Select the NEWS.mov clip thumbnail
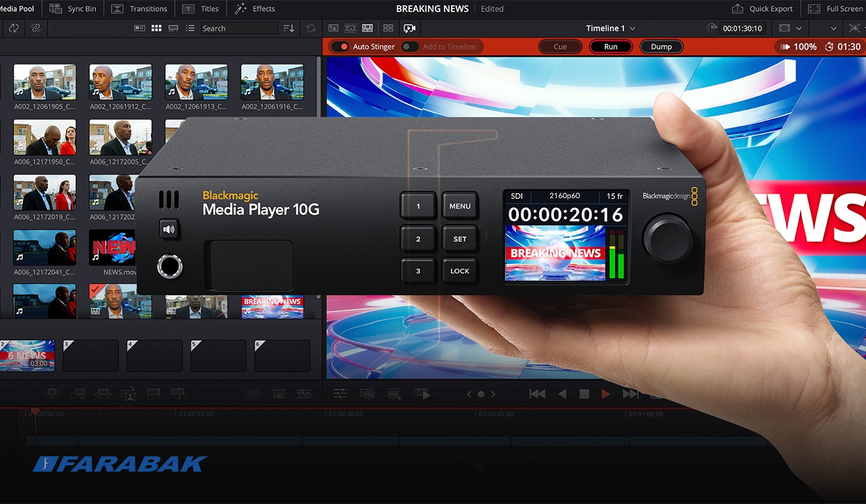The width and height of the screenshot is (866, 504). pos(112,247)
